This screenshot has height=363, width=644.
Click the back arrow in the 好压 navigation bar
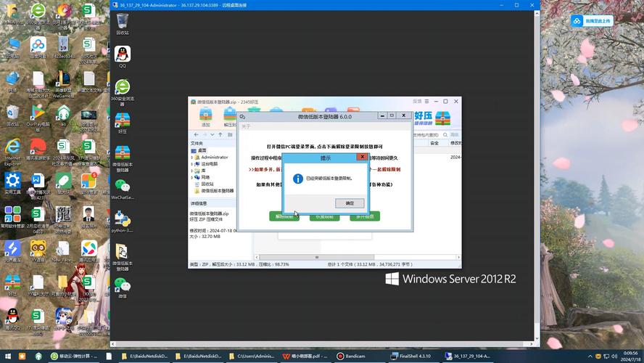point(197,134)
